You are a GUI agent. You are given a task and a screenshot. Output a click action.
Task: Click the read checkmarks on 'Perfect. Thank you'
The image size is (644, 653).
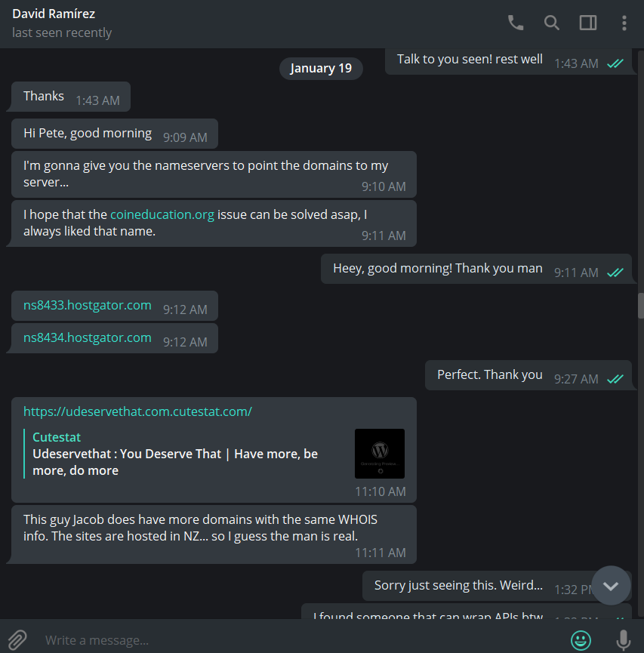[615, 379]
